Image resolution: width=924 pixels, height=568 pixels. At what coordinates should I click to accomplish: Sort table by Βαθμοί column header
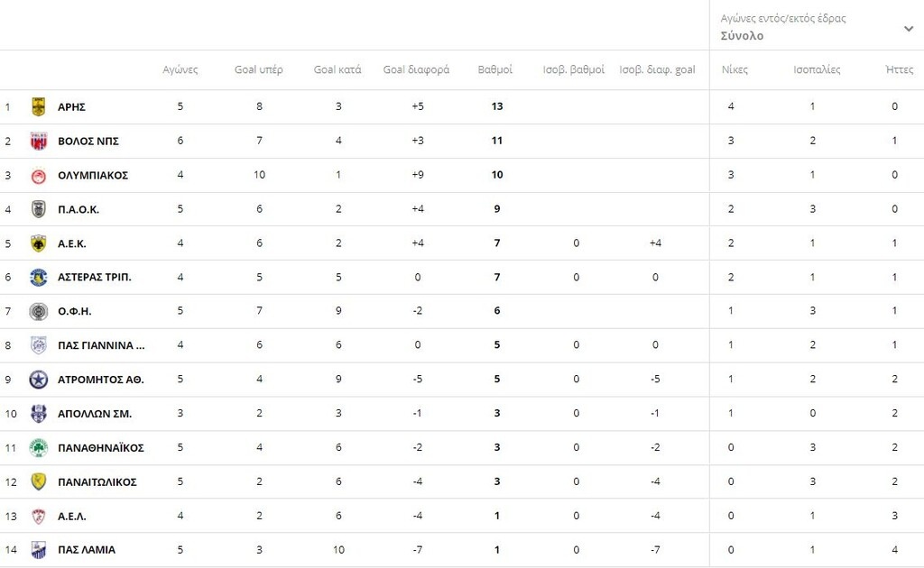pos(495,70)
